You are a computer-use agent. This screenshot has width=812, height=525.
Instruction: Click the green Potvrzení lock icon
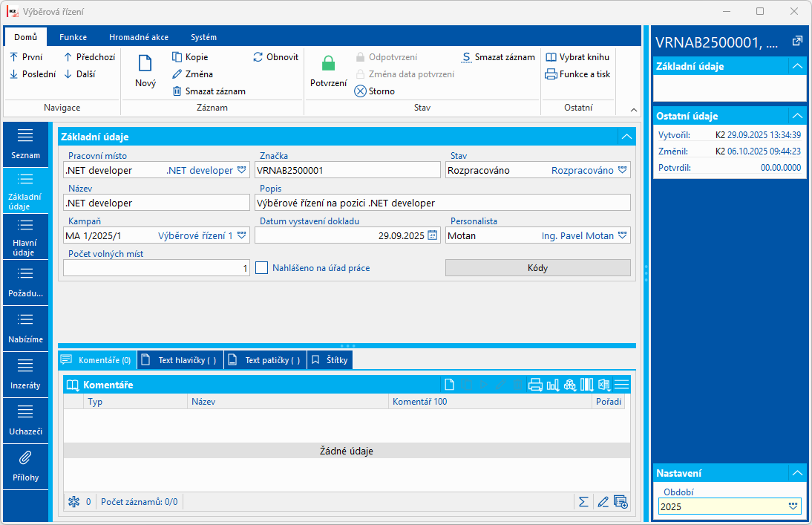(328, 63)
